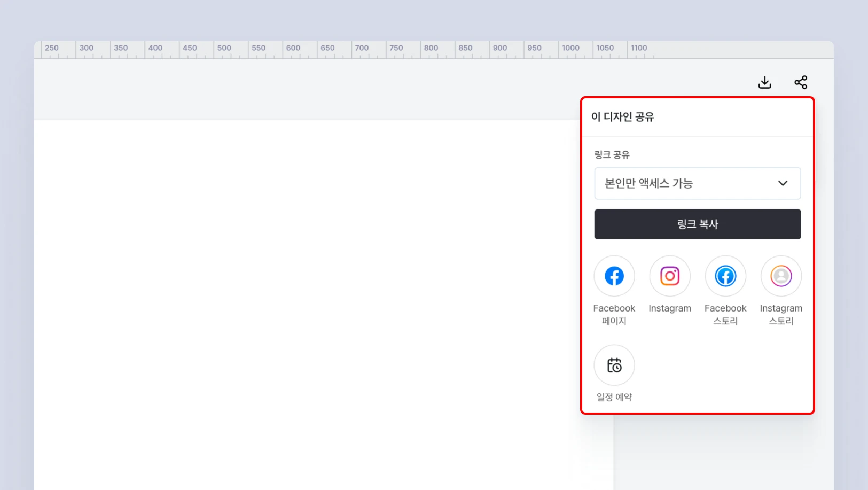Viewport: 868px width, 490px height.
Task: Click the 링크 공유 label
Action: [612, 155]
